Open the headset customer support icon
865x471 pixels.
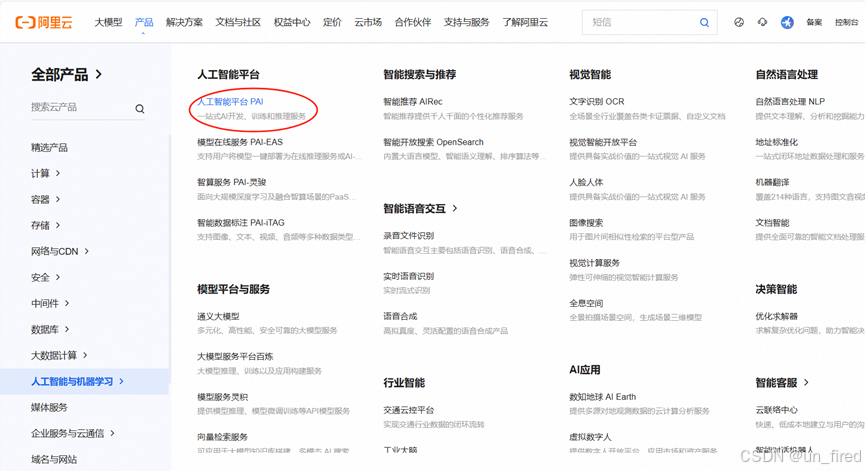(762, 22)
